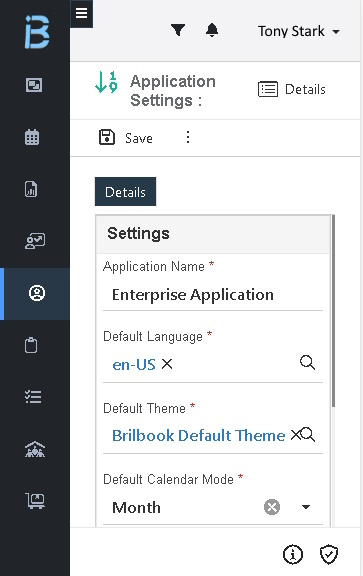The image size is (363, 576).
Task: Click the filter funnel icon
Action: click(x=178, y=30)
